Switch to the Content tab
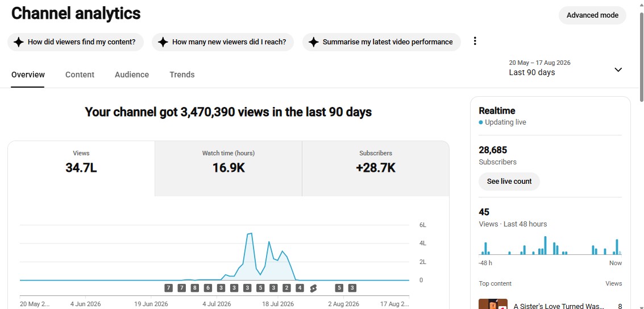Viewport: 644px width, 309px height. click(x=80, y=75)
